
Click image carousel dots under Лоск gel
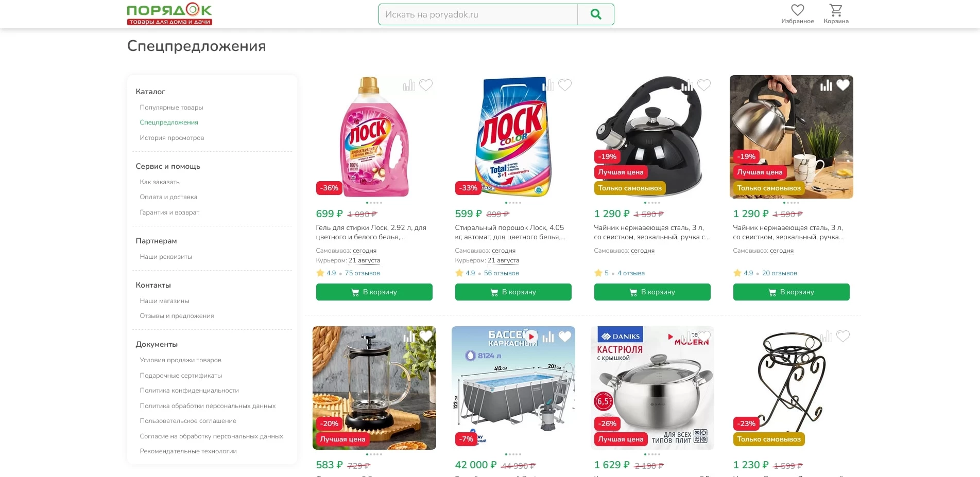[x=374, y=203]
